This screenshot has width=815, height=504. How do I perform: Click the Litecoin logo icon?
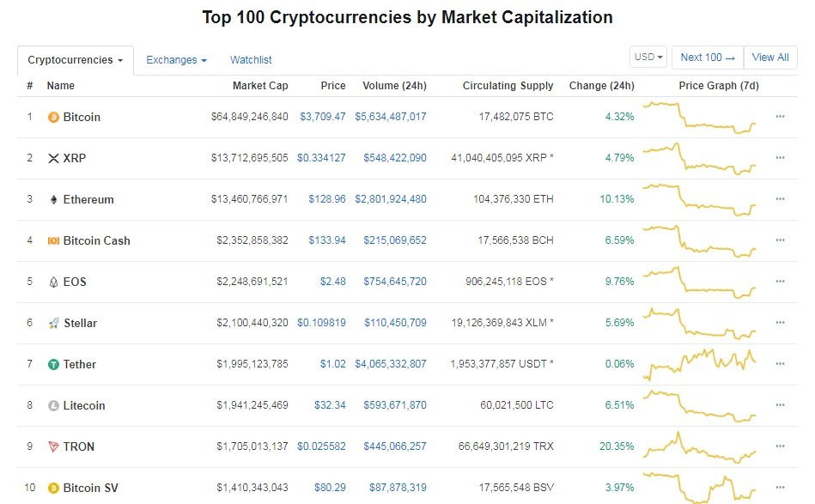coord(53,405)
